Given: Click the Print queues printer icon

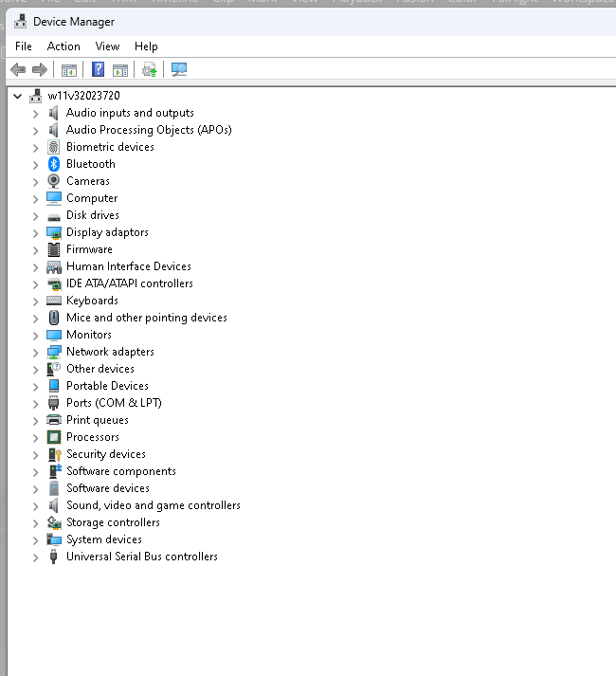Looking at the screenshot, I should click(x=54, y=420).
